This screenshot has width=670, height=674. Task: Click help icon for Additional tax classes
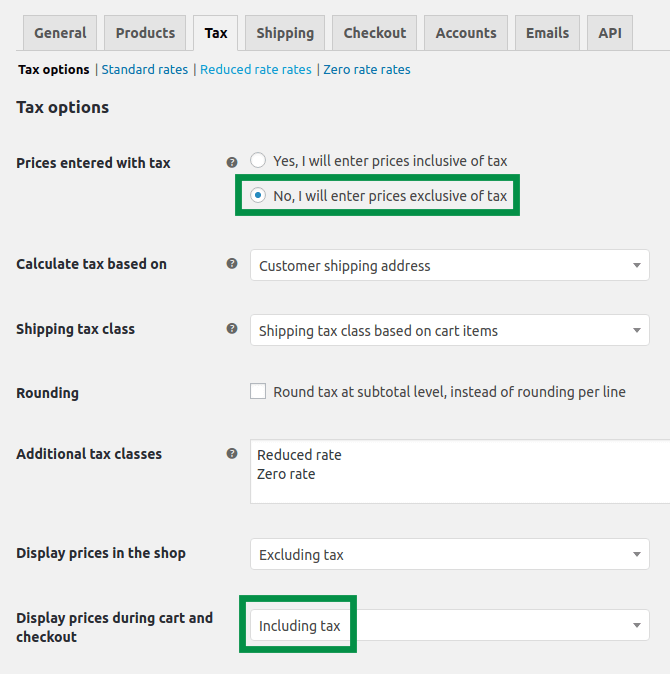pos(232,453)
